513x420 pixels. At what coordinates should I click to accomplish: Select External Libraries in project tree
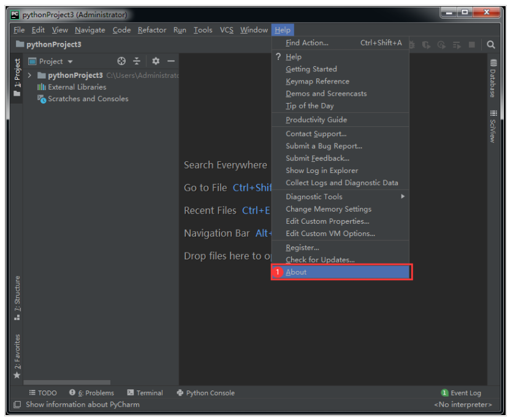click(77, 87)
